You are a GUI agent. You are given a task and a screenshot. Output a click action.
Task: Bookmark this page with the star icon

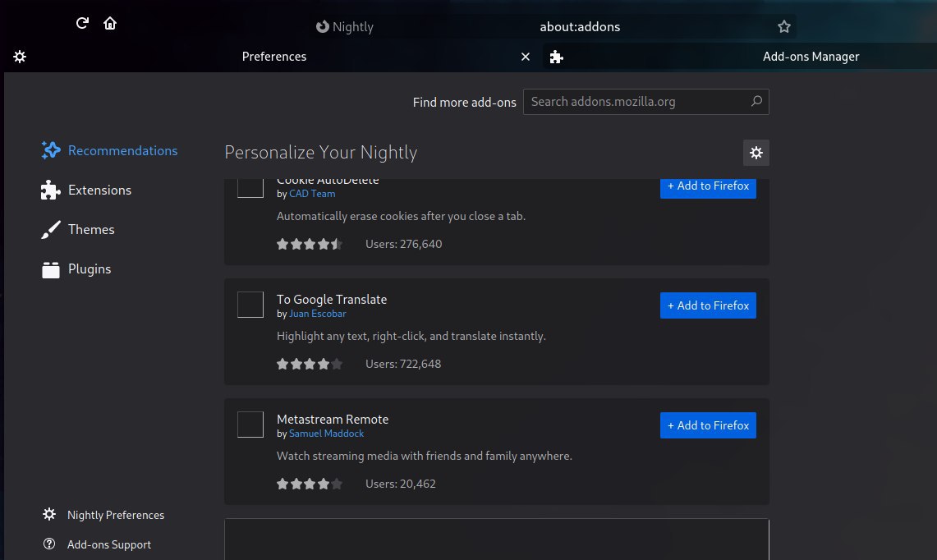[x=784, y=26]
